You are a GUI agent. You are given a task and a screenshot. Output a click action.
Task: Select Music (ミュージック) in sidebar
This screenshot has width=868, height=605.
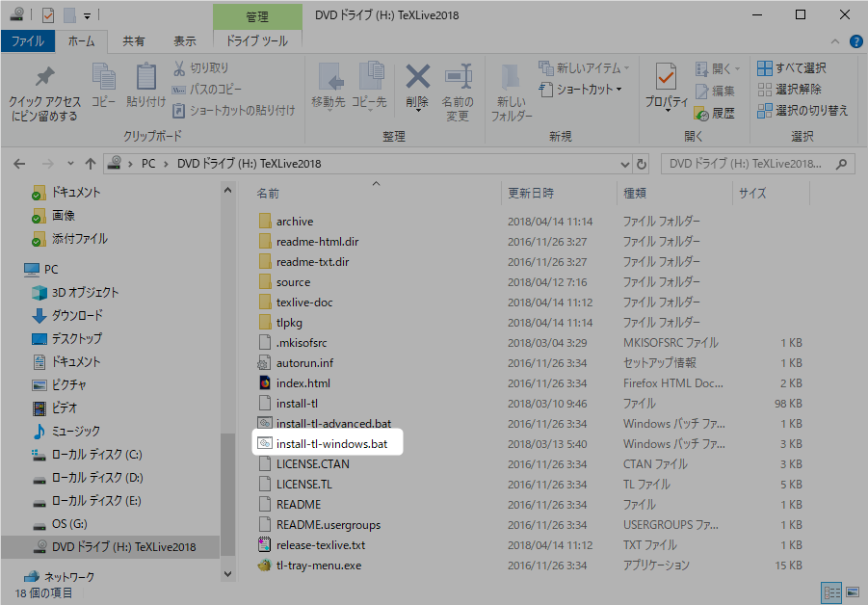(x=66, y=432)
